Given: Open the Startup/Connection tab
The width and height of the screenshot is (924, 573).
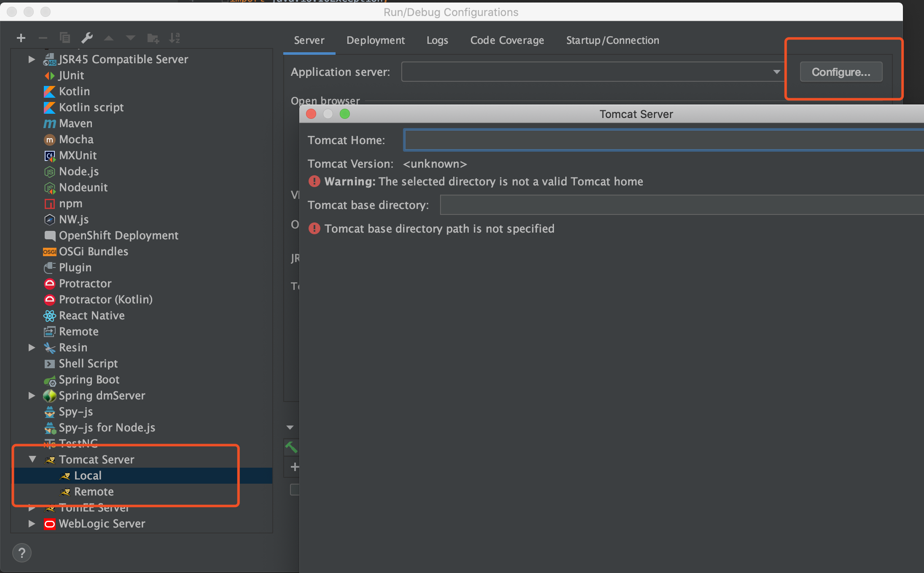Looking at the screenshot, I should pos(612,40).
